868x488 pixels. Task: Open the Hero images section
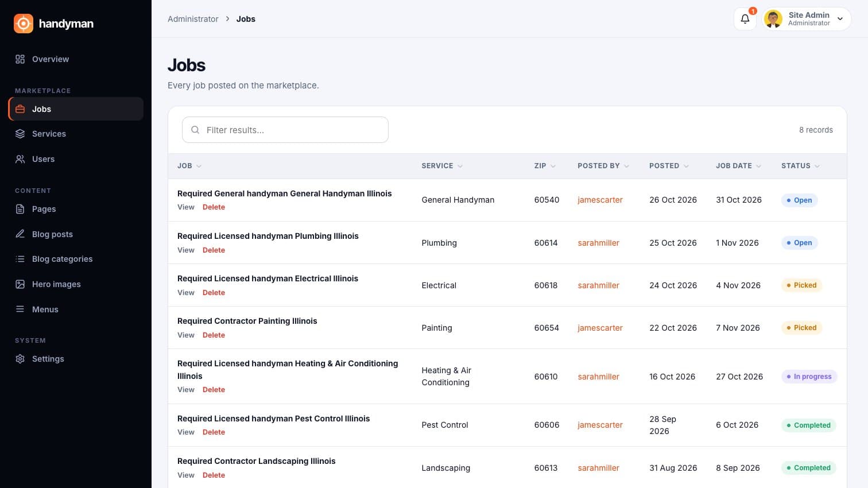coord(76,284)
